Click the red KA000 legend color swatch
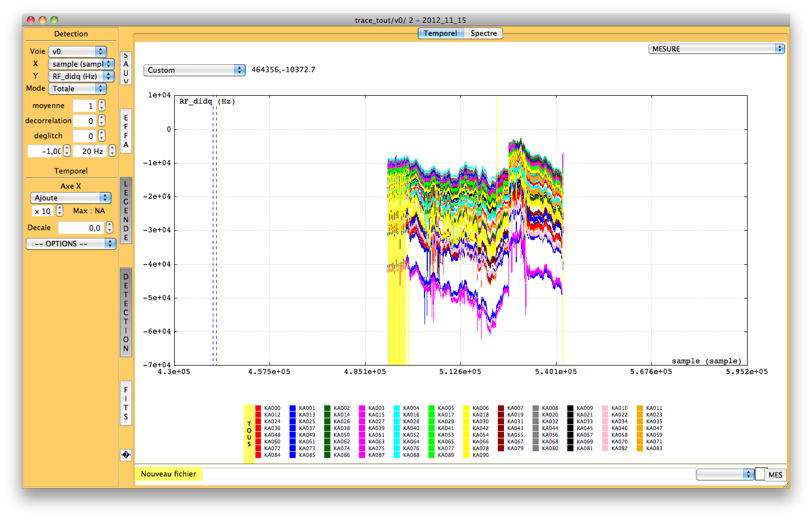This screenshot has height=519, width=812. pyautogui.click(x=258, y=408)
